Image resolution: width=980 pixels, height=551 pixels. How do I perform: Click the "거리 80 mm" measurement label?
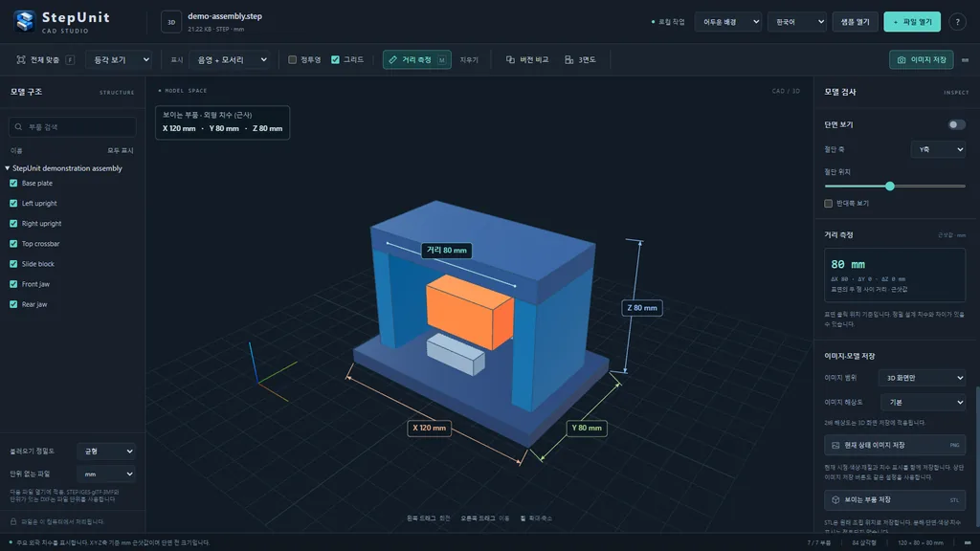pyautogui.click(x=446, y=251)
